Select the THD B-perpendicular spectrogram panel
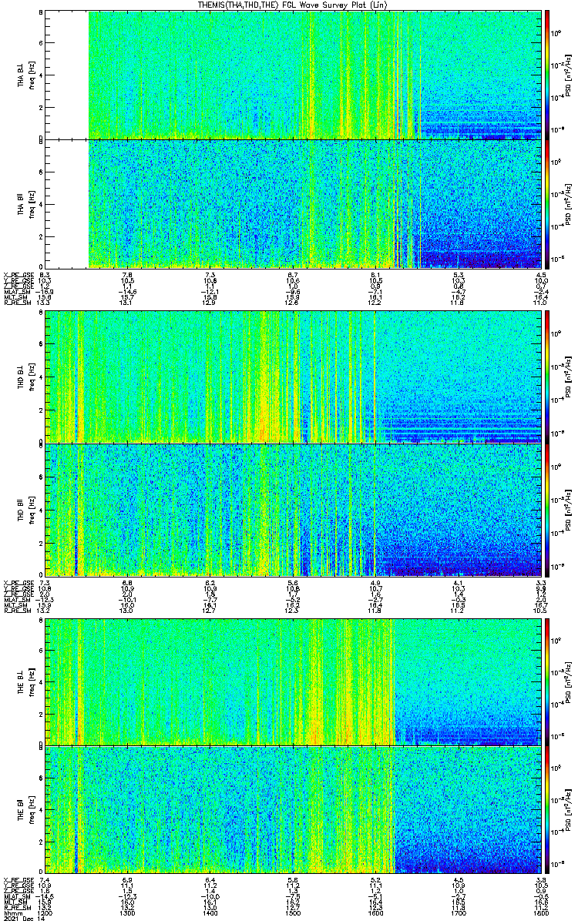 click(293, 377)
